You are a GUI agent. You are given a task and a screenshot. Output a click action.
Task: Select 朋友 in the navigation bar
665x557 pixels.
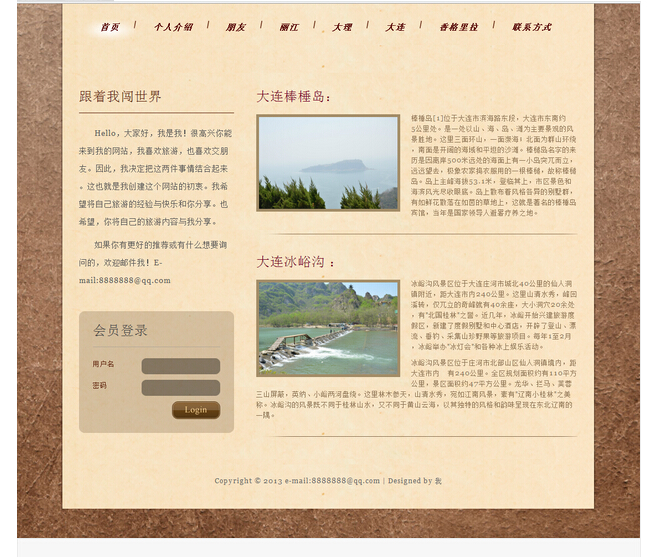coord(235,27)
